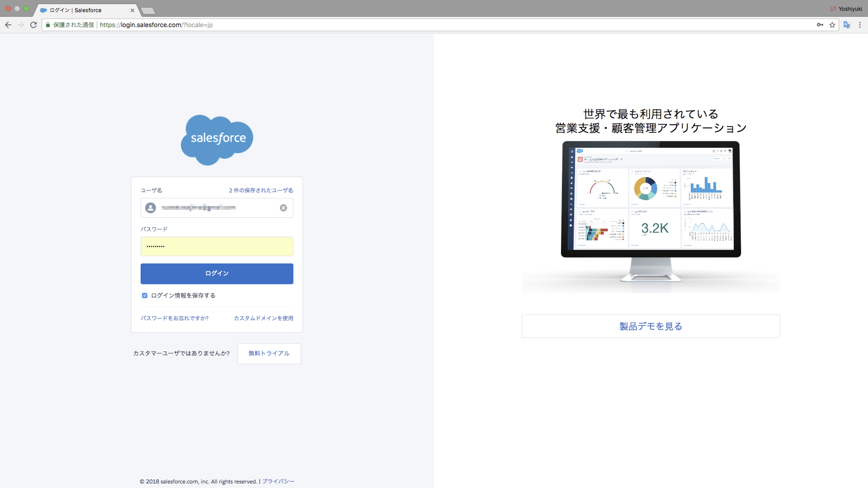The image size is (868, 488).
Task: Click the 無料トライアル button
Action: click(x=269, y=353)
